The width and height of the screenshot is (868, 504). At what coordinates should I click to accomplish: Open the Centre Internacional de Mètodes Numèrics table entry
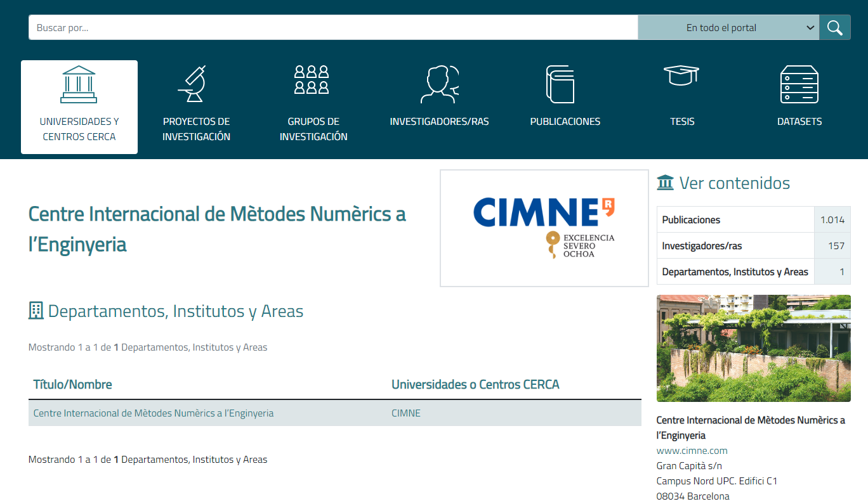pos(154,413)
